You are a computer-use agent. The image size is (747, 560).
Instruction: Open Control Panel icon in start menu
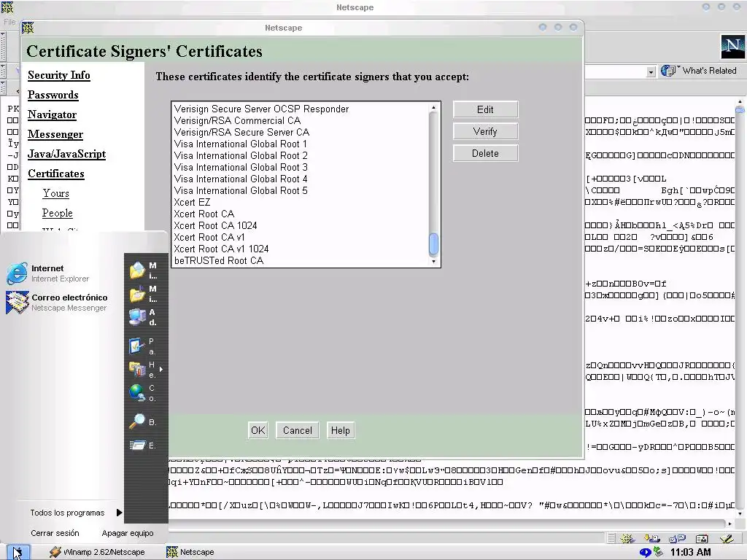click(x=136, y=346)
